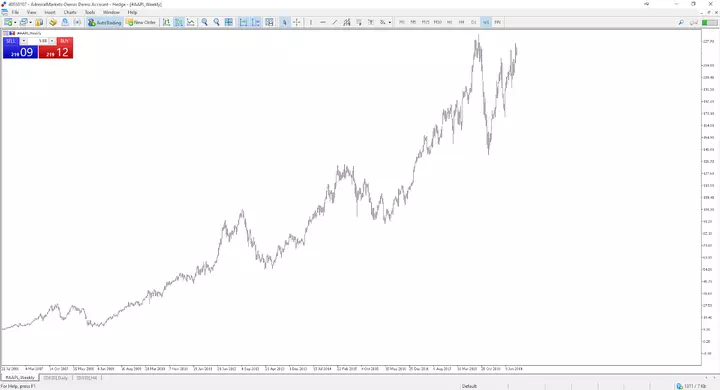Select the D1 timeframe button
Screen dimensions: 720x390
pyautogui.click(x=473, y=22)
